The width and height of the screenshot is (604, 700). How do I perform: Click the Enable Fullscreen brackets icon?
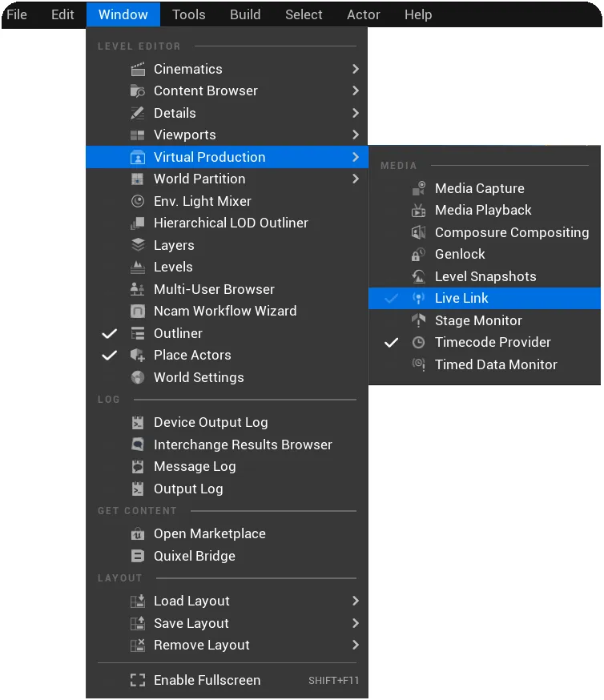(x=138, y=680)
